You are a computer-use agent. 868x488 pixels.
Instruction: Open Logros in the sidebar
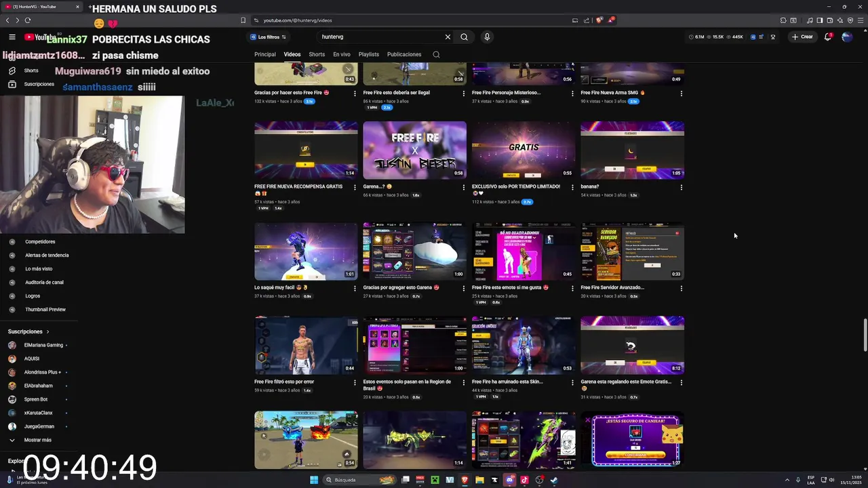33,296
